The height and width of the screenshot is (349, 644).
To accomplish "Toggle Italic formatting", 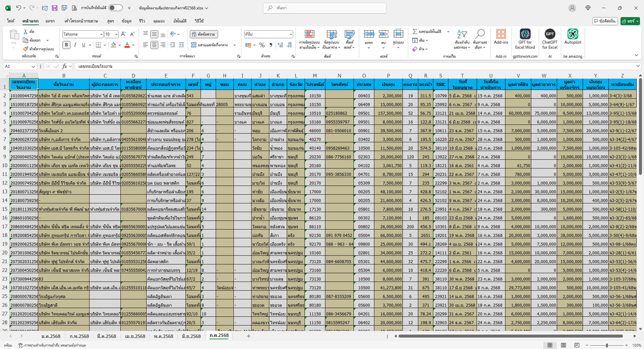I will (75, 45).
